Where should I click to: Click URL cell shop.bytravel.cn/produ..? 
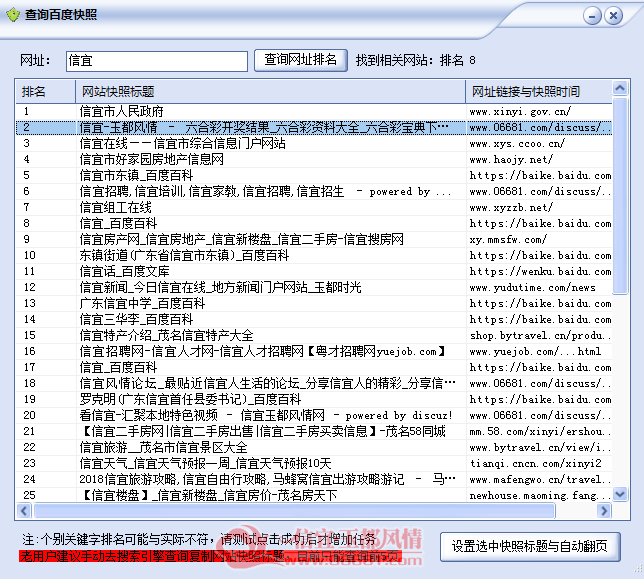tap(540, 336)
